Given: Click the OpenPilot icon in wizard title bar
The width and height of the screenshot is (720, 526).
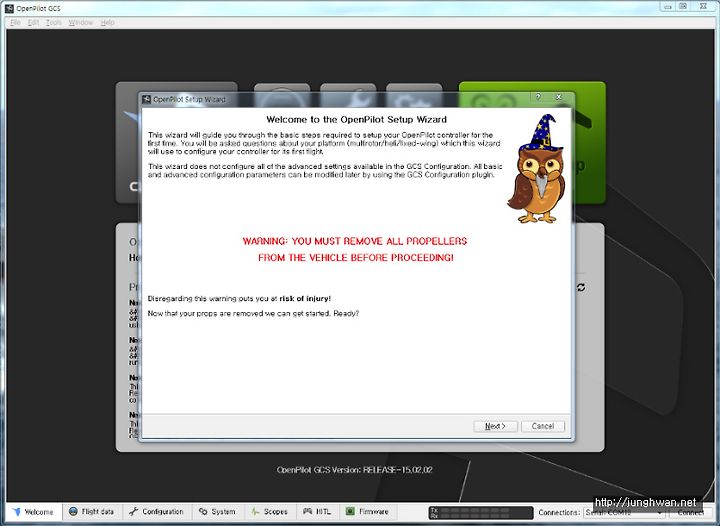Looking at the screenshot, I should coord(146,100).
